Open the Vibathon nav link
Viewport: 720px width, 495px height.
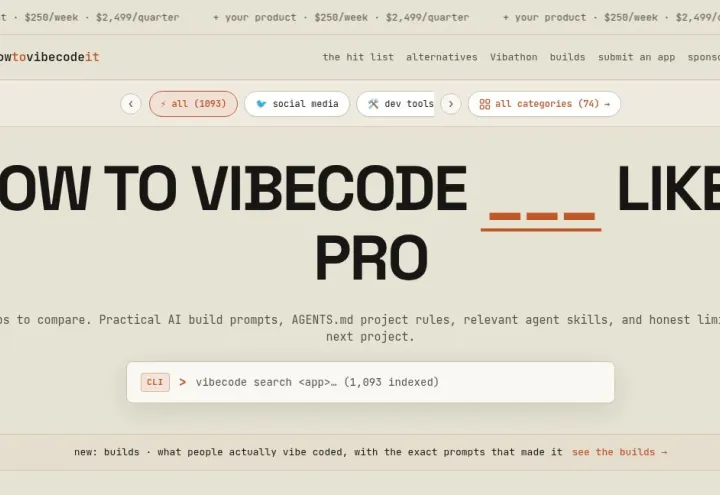(x=513, y=57)
